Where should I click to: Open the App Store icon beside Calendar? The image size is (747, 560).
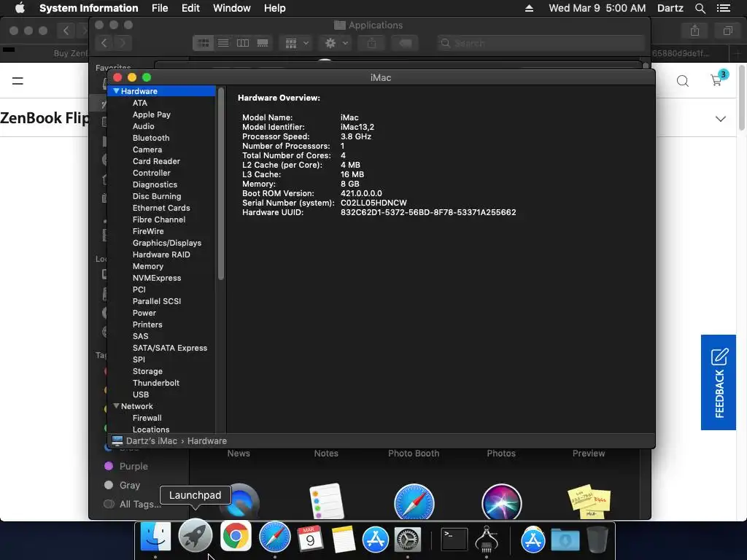coord(376,540)
